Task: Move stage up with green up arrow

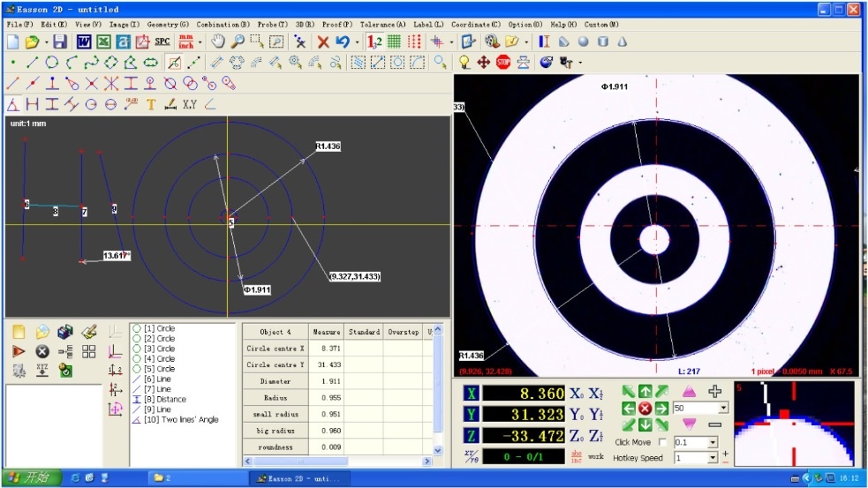Action: click(x=645, y=392)
